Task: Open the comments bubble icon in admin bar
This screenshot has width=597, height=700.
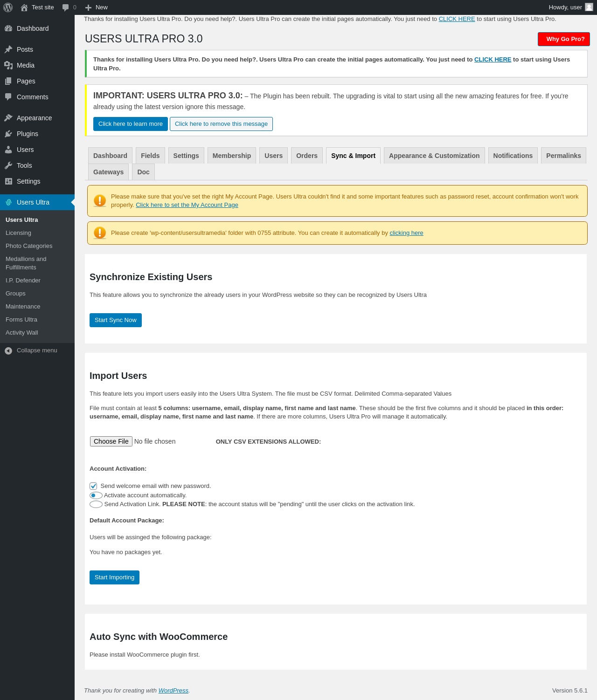Action: [65, 7]
